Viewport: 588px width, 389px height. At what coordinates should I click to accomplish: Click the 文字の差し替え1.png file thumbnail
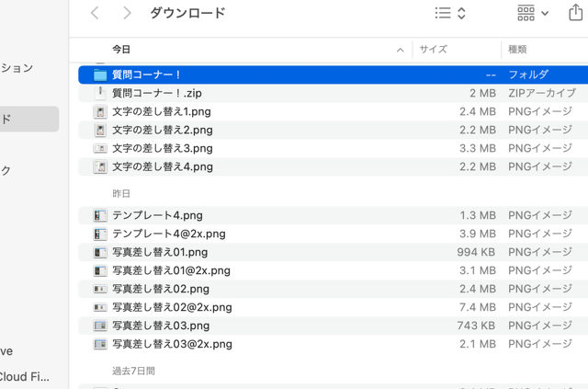coord(100,111)
